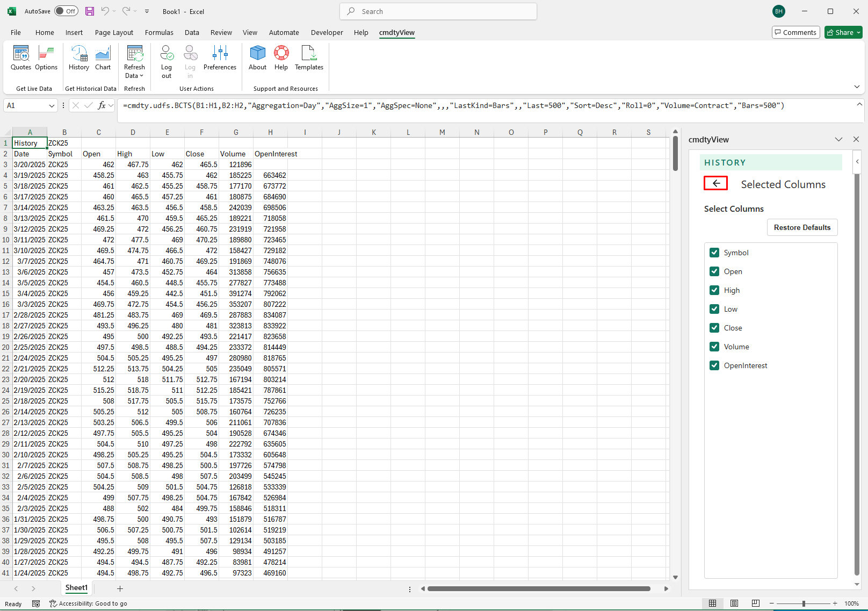The width and height of the screenshot is (868, 611).
Task: Open the About cmdtyView icon
Action: (x=257, y=58)
